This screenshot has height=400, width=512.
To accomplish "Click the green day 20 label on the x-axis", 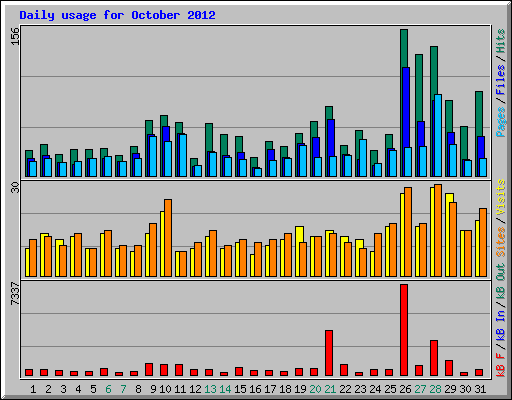I will (x=315, y=389).
